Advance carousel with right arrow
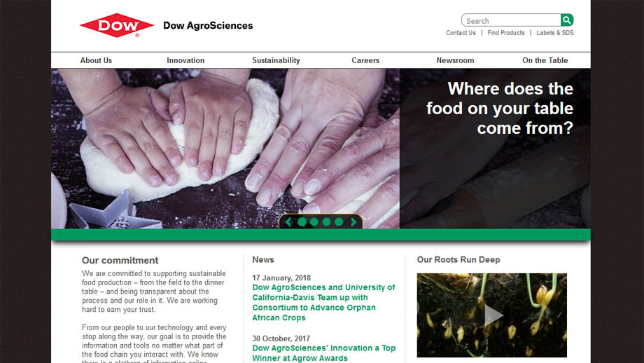 pos(353,222)
